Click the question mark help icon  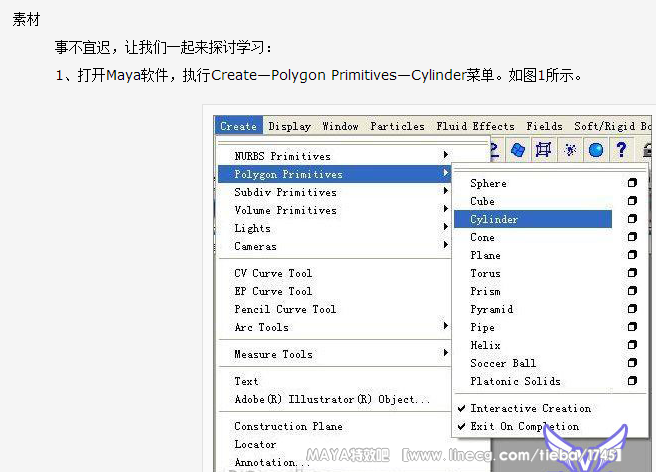pyautogui.click(x=621, y=149)
